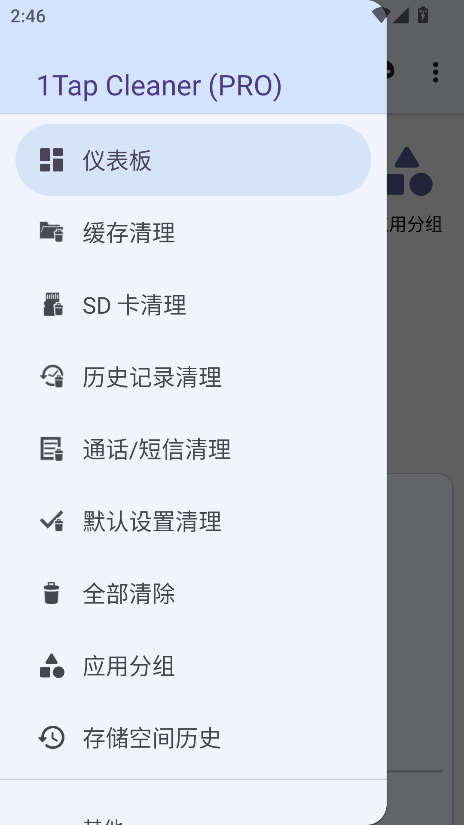Viewport: 464px width, 825px height.
Task: Tap the 1Tap Cleaner (PRO) header title
Action: pos(159,86)
